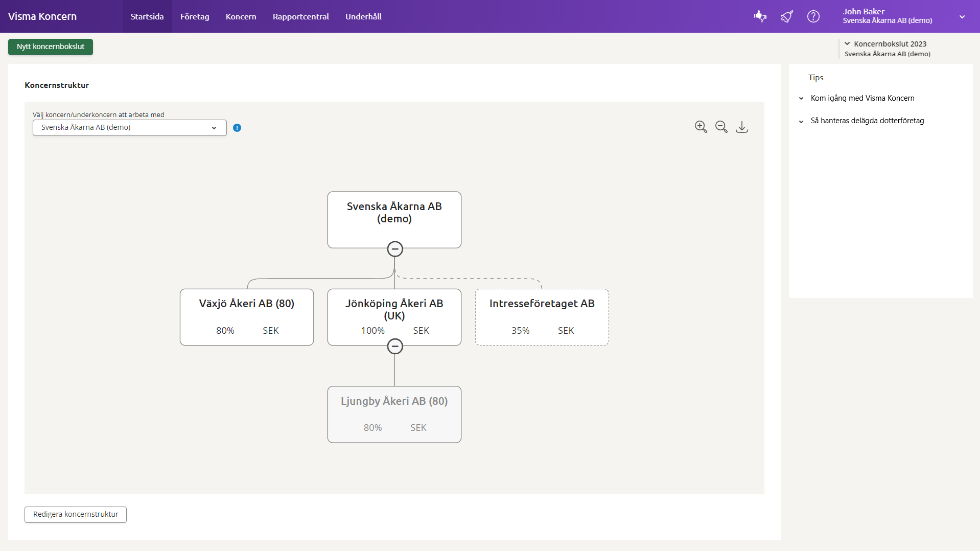The height and width of the screenshot is (551, 980).
Task: Select the Jönköping Åkeri AB (UK) node
Action: [x=394, y=317]
